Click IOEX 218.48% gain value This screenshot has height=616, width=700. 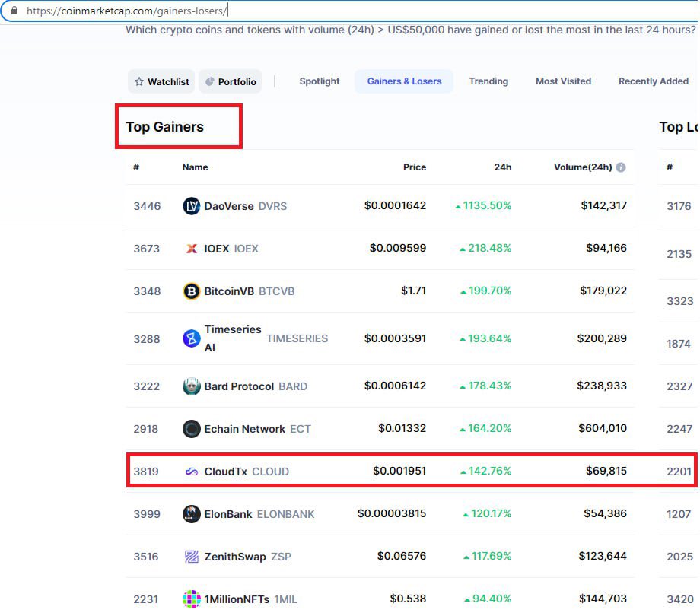coord(485,248)
